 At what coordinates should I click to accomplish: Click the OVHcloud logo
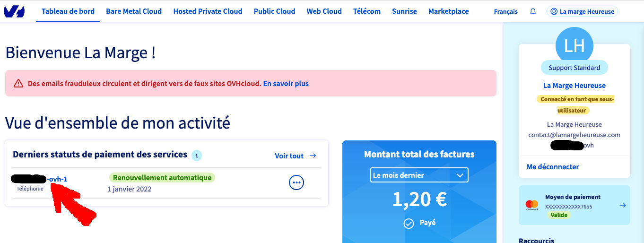coord(14,12)
